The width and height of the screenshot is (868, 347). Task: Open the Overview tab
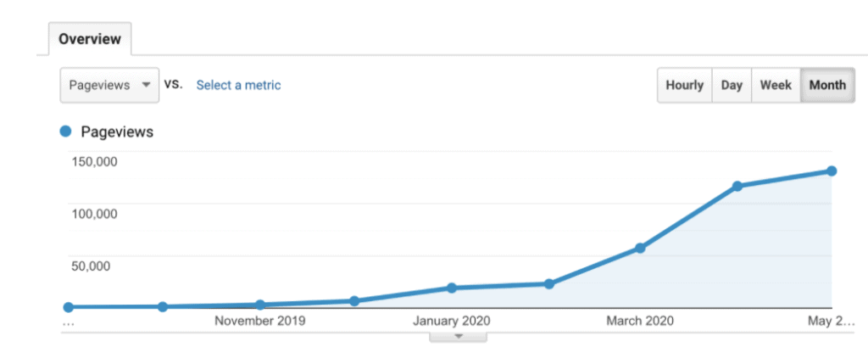point(89,39)
